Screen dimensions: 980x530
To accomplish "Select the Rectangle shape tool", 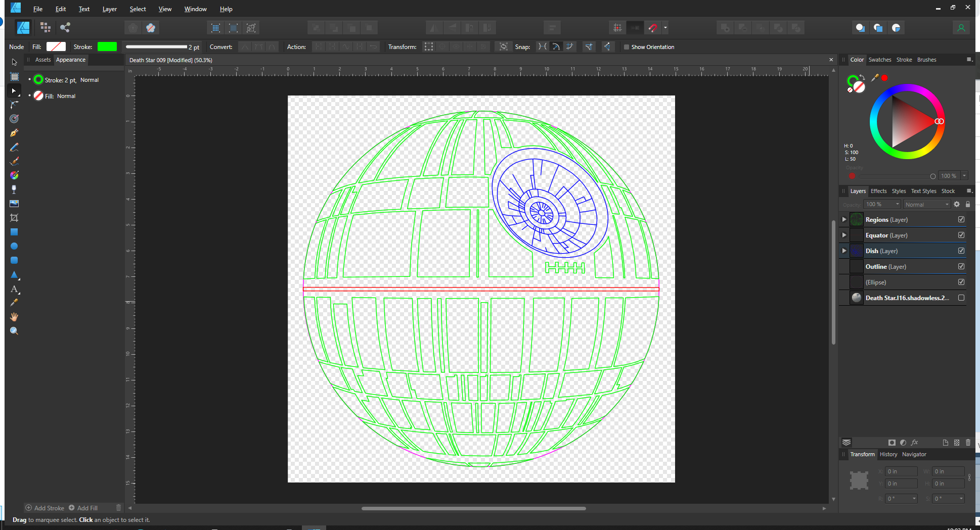I will [14, 232].
